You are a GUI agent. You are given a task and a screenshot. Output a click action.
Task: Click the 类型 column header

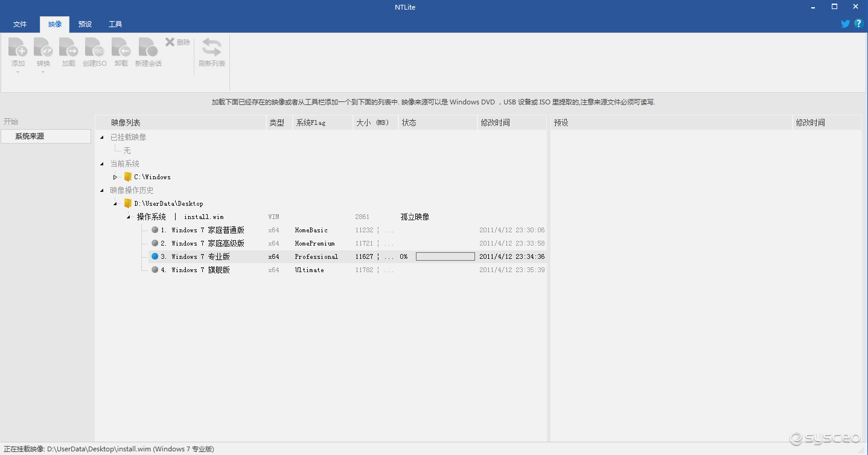pyautogui.click(x=279, y=122)
